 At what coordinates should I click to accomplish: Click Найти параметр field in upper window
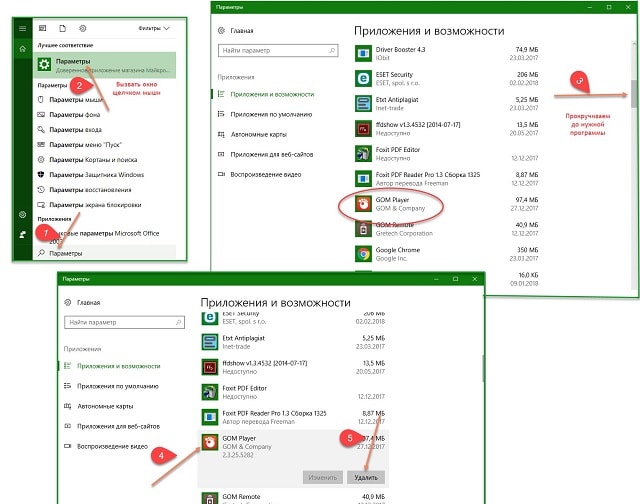click(278, 51)
